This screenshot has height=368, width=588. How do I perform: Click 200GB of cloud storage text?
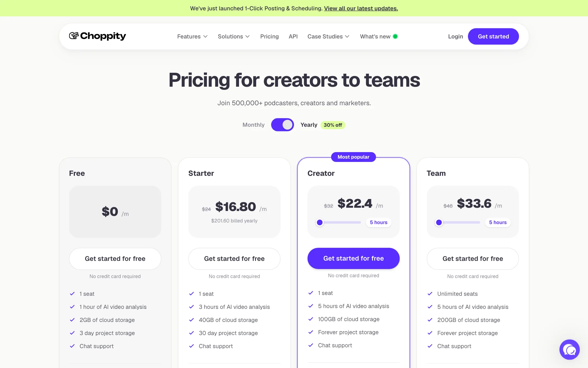[468, 320]
